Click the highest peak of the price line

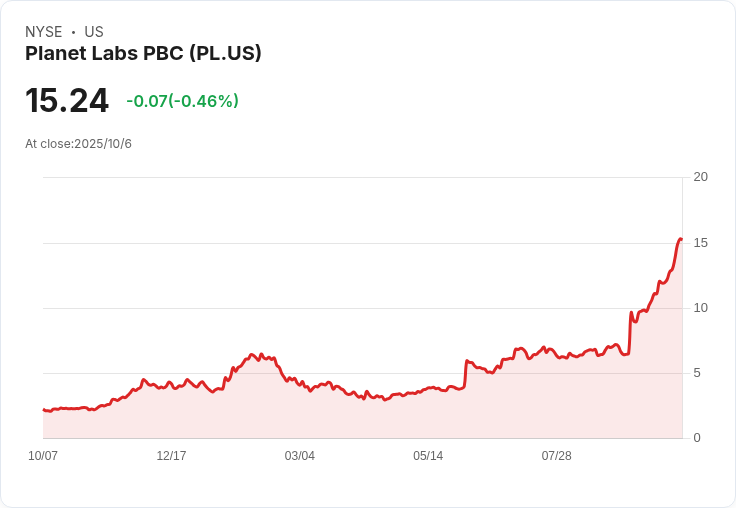coord(680,239)
